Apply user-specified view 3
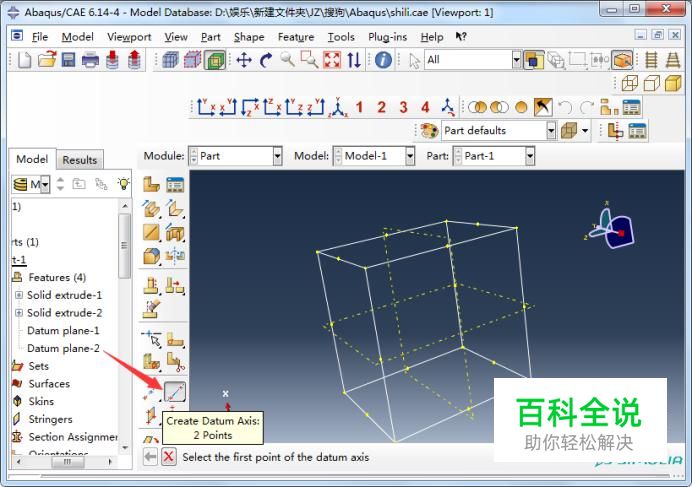This screenshot has width=692, height=487. [403, 107]
